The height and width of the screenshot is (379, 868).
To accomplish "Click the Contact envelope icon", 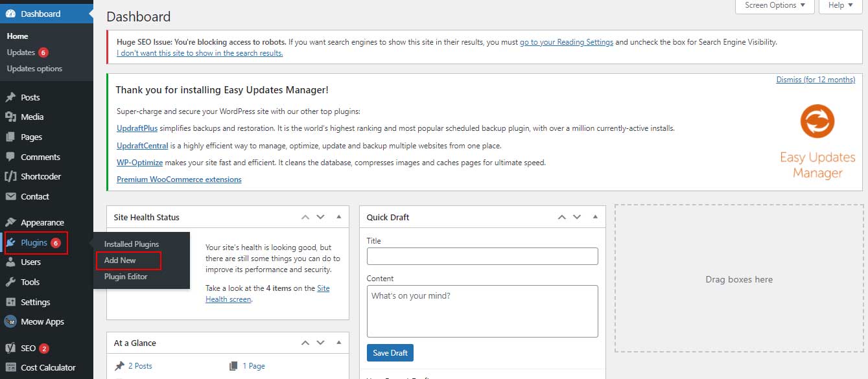I will pyautogui.click(x=10, y=197).
